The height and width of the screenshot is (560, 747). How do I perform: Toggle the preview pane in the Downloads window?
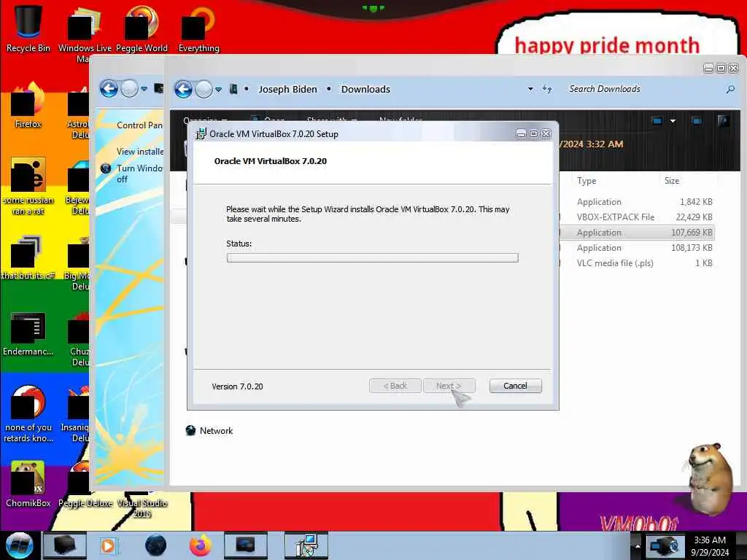point(697,121)
